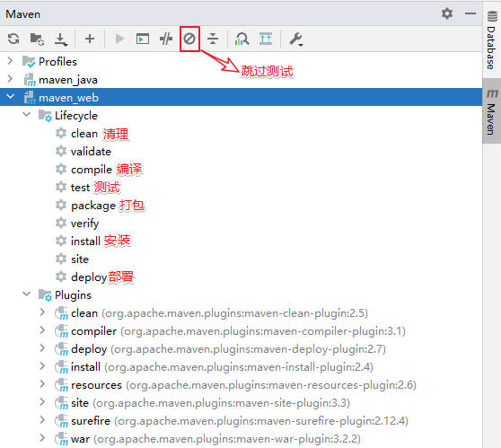Toggle Skip Tests mode button

[189, 39]
